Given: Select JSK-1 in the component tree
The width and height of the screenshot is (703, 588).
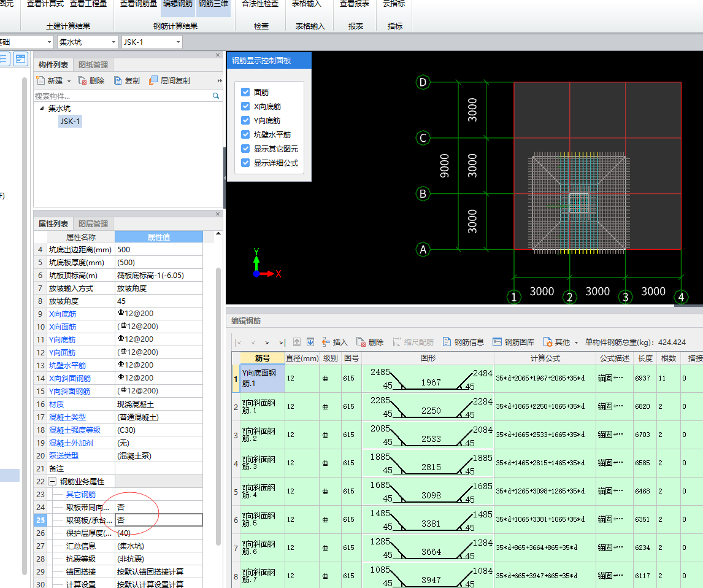Looking at the screenshot, I should pos(70,121).
